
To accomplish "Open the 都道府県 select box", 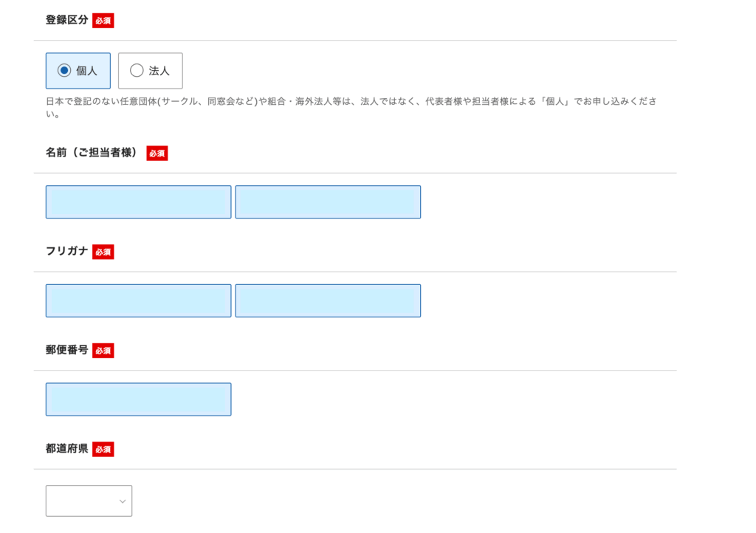I will click(x=89, y=501).
